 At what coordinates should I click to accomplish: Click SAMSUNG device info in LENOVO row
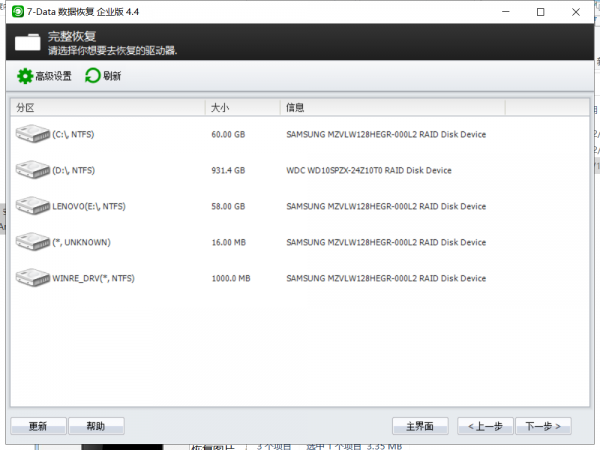pos(386,206)
